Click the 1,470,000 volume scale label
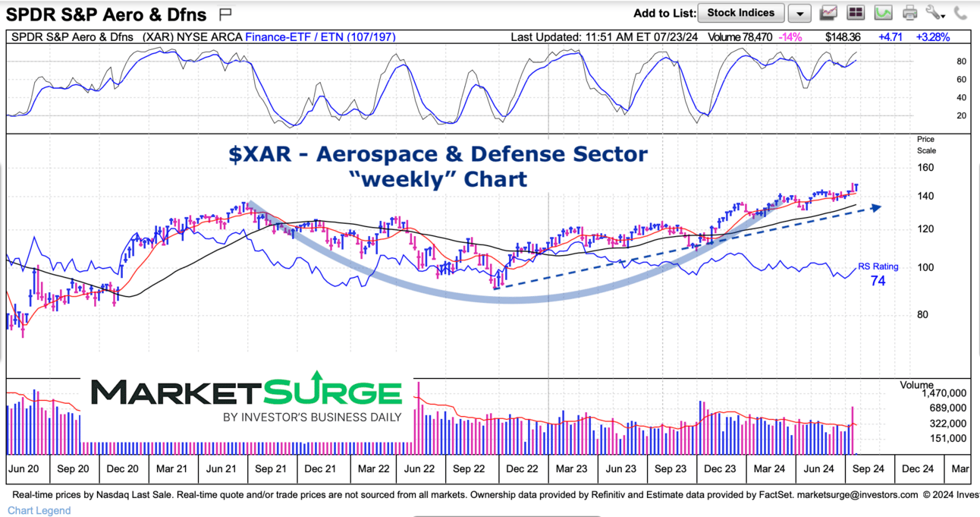This screenshot has height=517, width=980. pyautogui.click(x=944, y=394)
